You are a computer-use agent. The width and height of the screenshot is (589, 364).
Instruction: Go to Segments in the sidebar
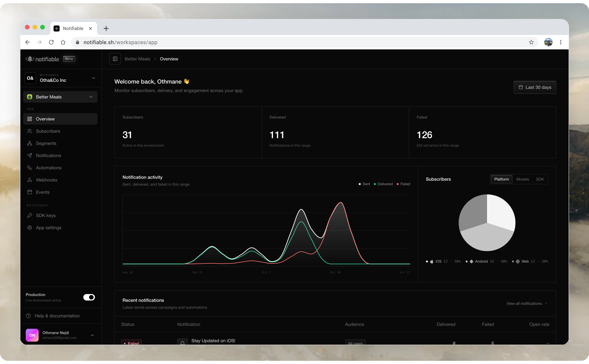(60, 144)
